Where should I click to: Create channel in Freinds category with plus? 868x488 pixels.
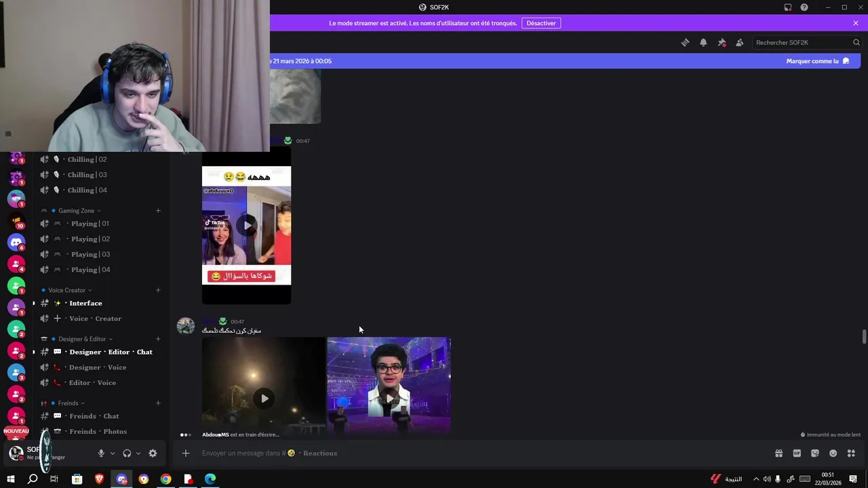158,403
